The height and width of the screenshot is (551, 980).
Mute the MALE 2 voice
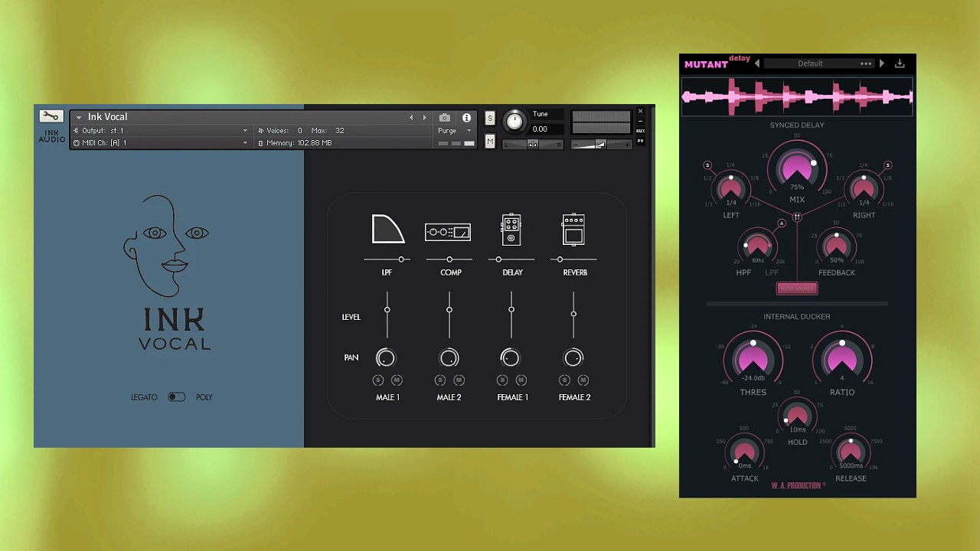459,380
